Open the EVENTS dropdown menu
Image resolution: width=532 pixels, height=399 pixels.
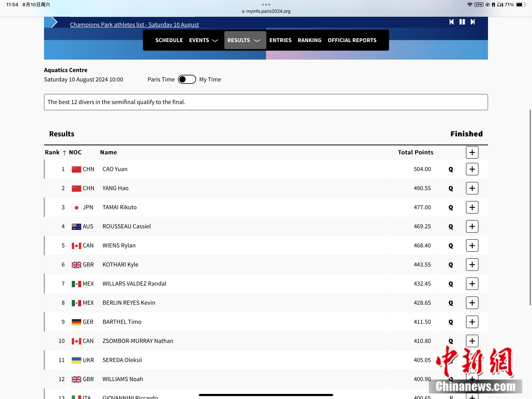[x=203, y=40]
